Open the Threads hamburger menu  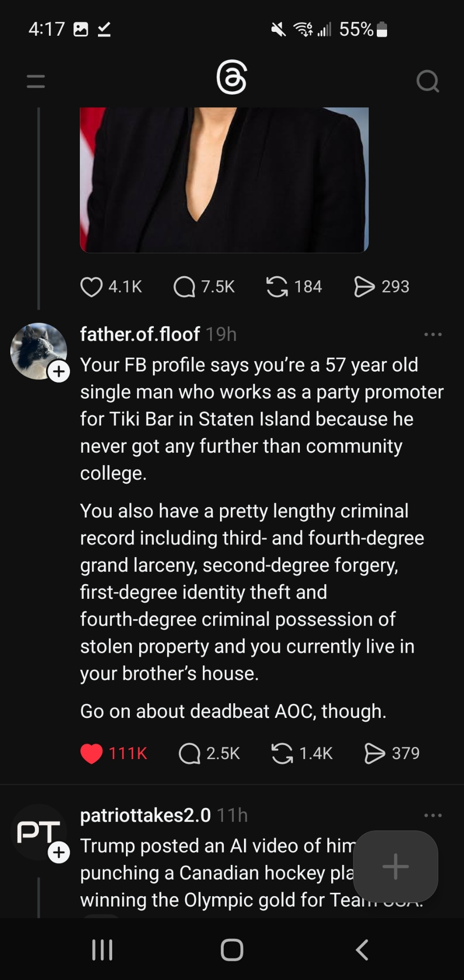point(36,81)
